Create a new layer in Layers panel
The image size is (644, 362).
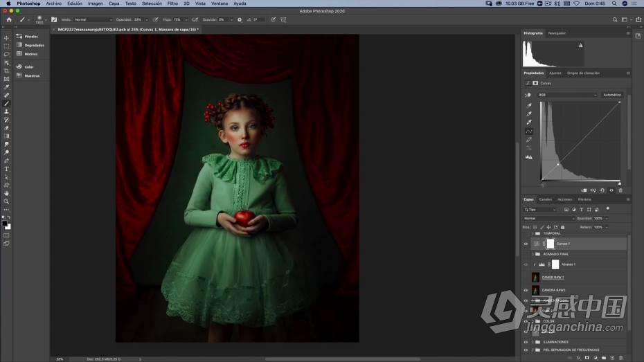[x=612, y=358]
